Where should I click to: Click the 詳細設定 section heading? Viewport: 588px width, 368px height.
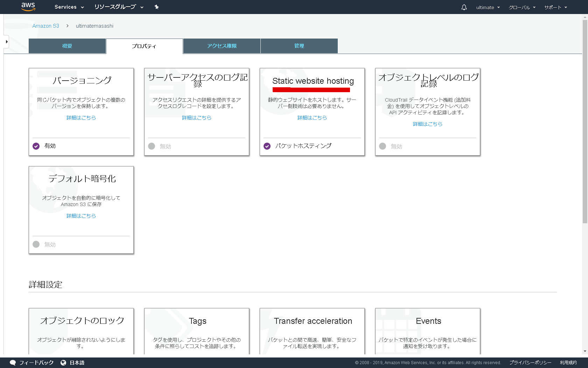[45, 285]
